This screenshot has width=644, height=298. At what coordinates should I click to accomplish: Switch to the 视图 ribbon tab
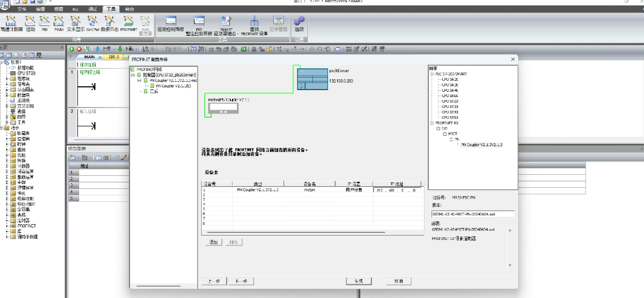pyautogui.click(x=59, y=9)
